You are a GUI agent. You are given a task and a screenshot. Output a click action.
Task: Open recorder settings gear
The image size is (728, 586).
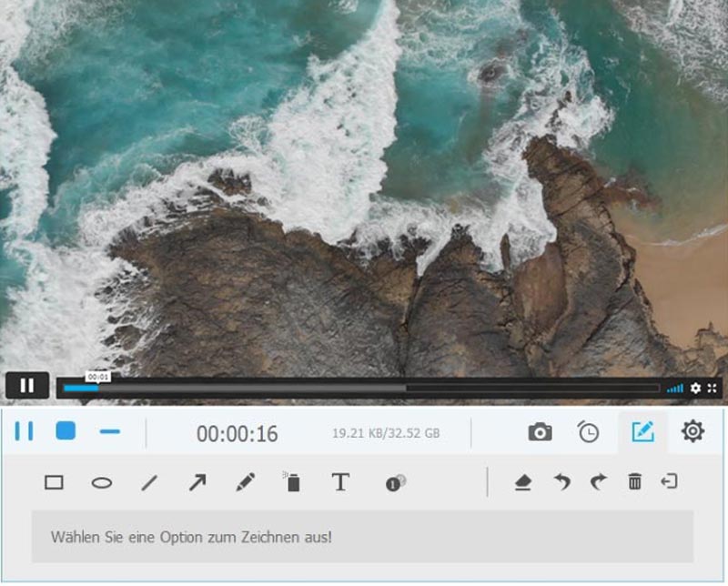click(x=693, y=431)
